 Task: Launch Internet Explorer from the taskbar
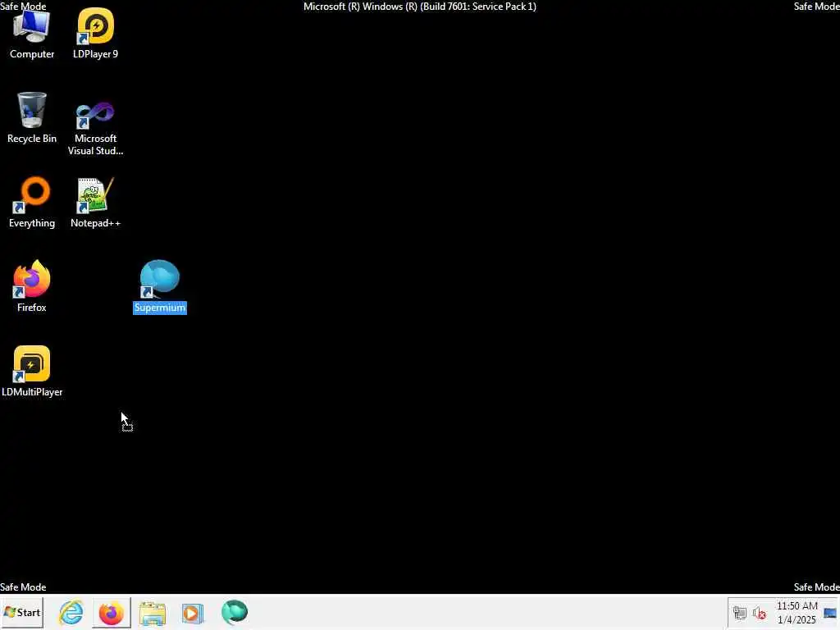pyautogui.click(x=71, y=612)
